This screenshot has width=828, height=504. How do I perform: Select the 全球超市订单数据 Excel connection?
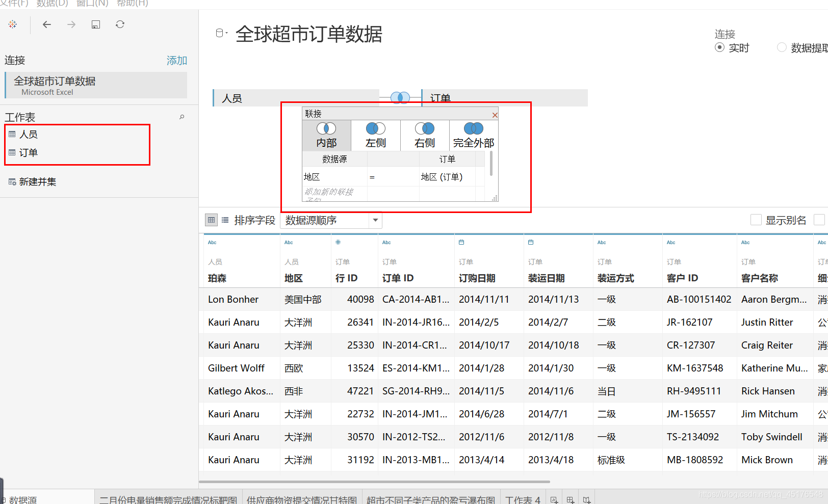coord(96,85)
